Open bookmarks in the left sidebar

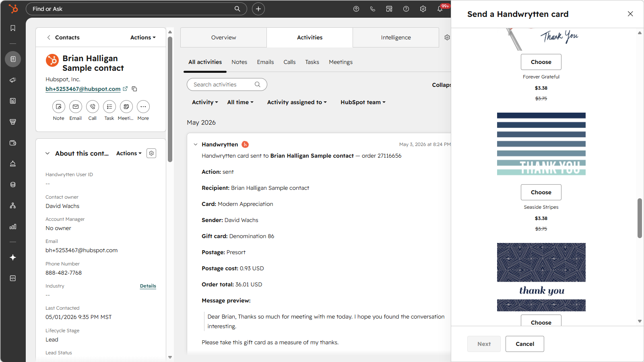13,28
